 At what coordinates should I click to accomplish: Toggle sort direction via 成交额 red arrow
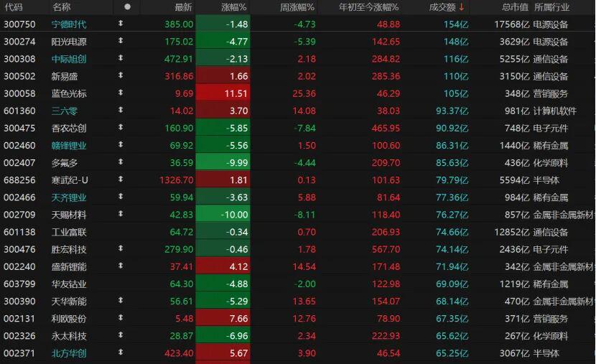coord(462,7)
